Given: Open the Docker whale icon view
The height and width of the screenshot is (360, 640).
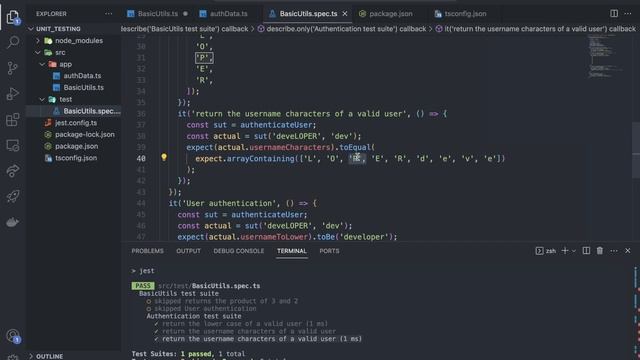Looking at the screenshot, I should tap(13, 222).
